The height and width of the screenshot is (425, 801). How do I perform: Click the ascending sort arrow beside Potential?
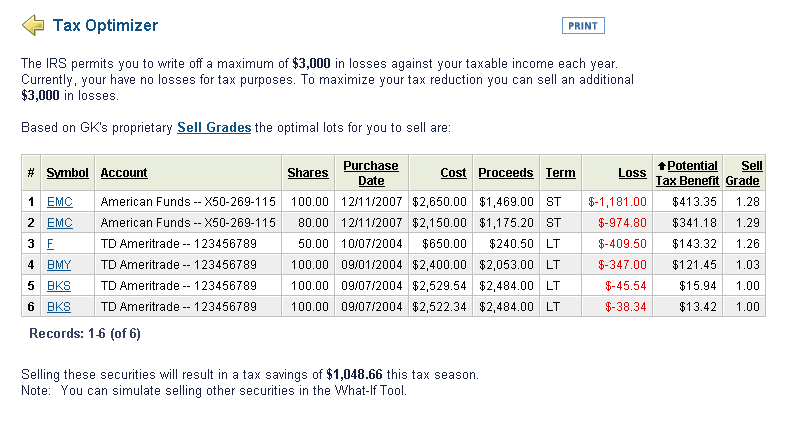(662, 166)
